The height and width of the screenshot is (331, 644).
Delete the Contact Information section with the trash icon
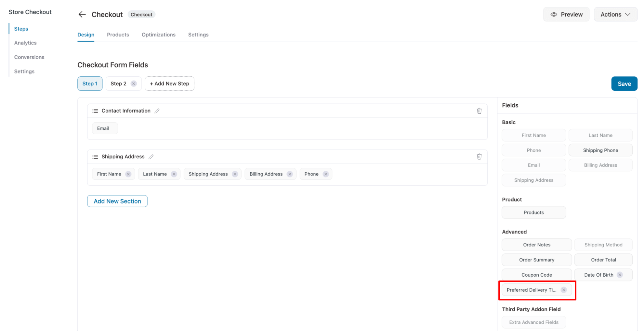coord(479,111)
